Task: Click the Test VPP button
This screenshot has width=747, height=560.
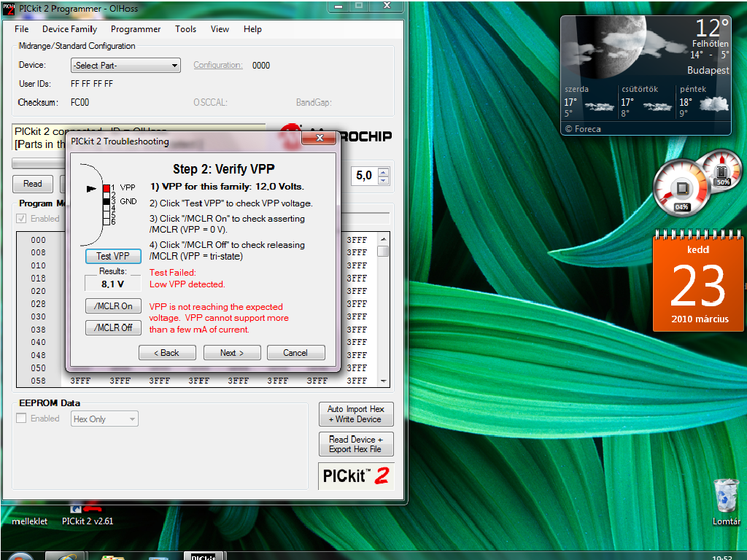Action: click(x=113, y=256)
